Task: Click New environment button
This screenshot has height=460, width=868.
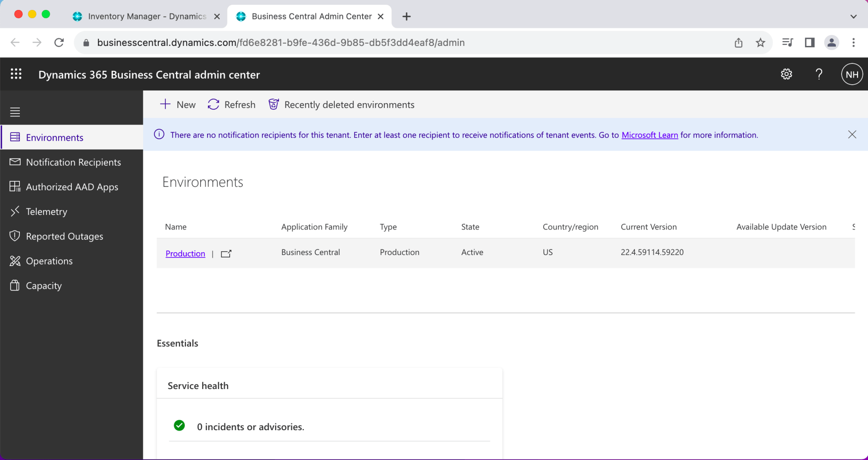Action: pos(178,105)
